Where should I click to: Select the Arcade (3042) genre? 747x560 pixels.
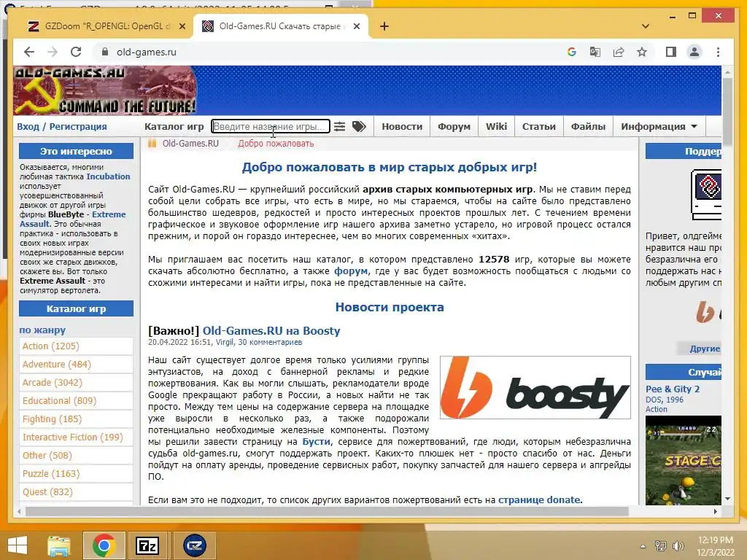(53, 382)
